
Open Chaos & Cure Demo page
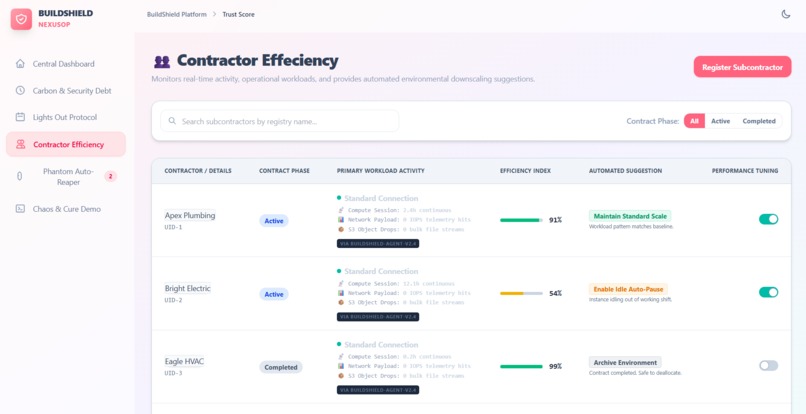[66, 209]
